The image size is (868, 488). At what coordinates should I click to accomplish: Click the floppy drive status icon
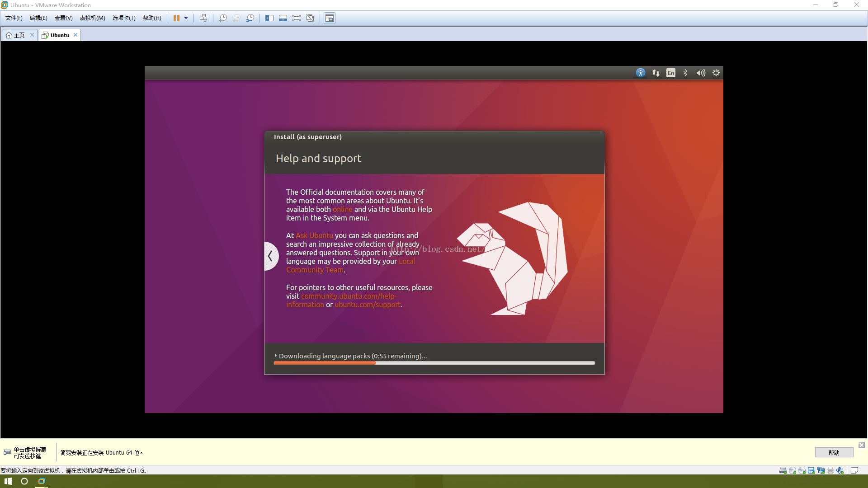coord(811,470)
